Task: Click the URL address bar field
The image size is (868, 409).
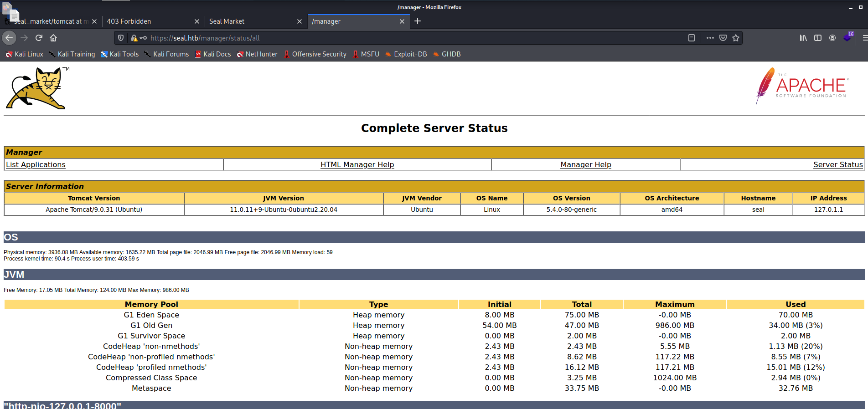Action: tap(410, 38)
